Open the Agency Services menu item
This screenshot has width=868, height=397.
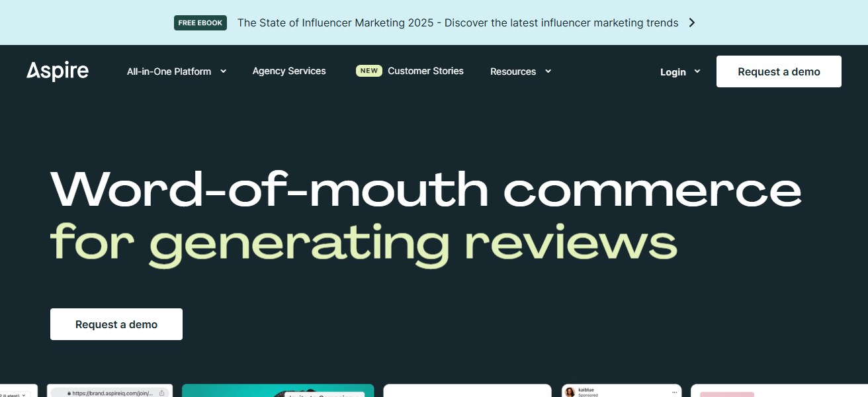(x=289, y=71)
